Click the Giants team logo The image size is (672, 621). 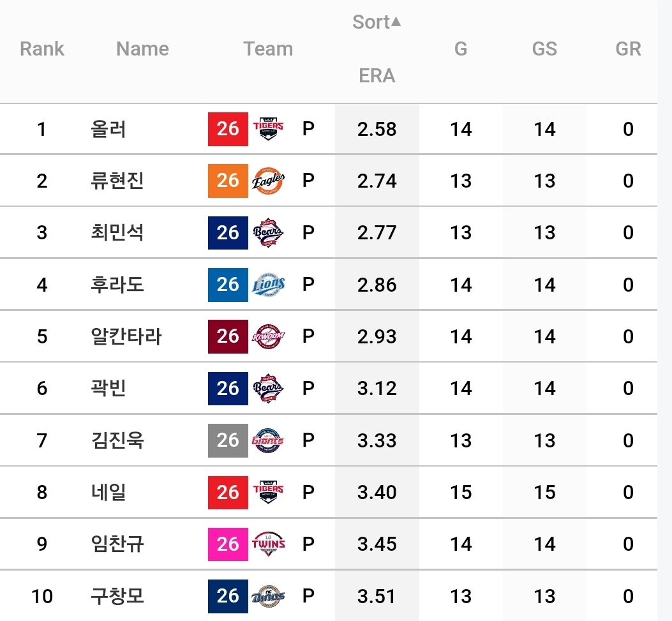pyautogui.click(x=268, y=440)
